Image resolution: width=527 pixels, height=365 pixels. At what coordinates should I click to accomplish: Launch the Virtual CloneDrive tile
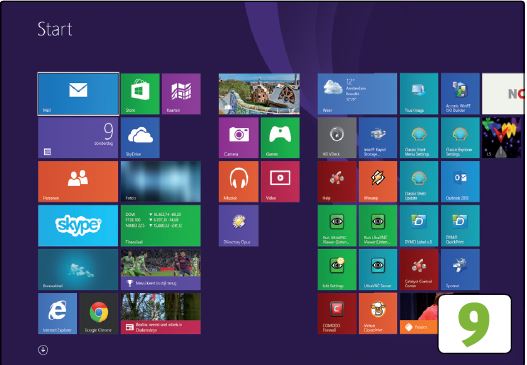pyautogui.click(x=378, y=313)
